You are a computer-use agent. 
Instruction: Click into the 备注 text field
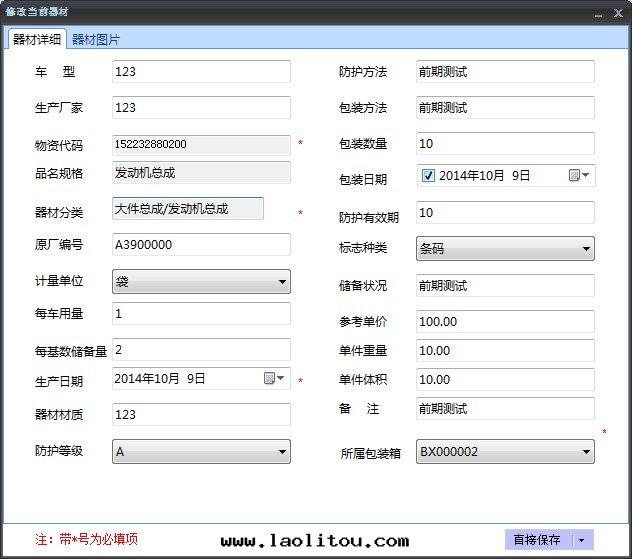[504, 409]
